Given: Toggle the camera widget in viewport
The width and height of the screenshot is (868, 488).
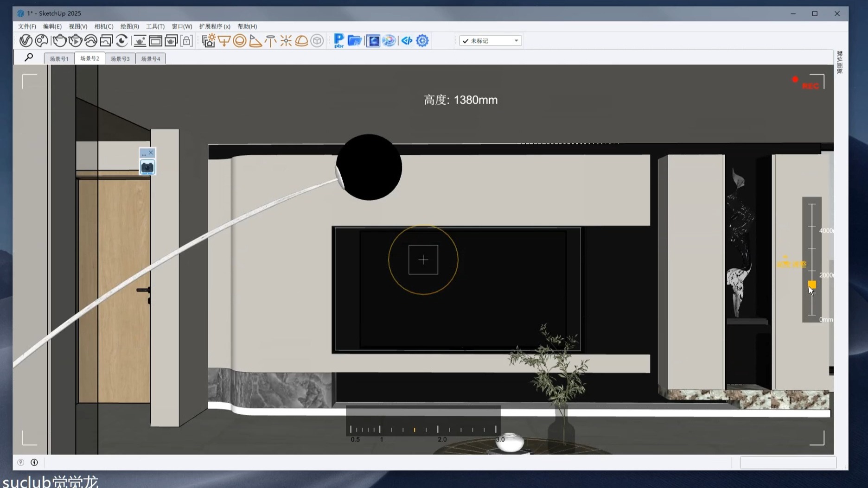Looking at the screenshot, I should 147,167.
